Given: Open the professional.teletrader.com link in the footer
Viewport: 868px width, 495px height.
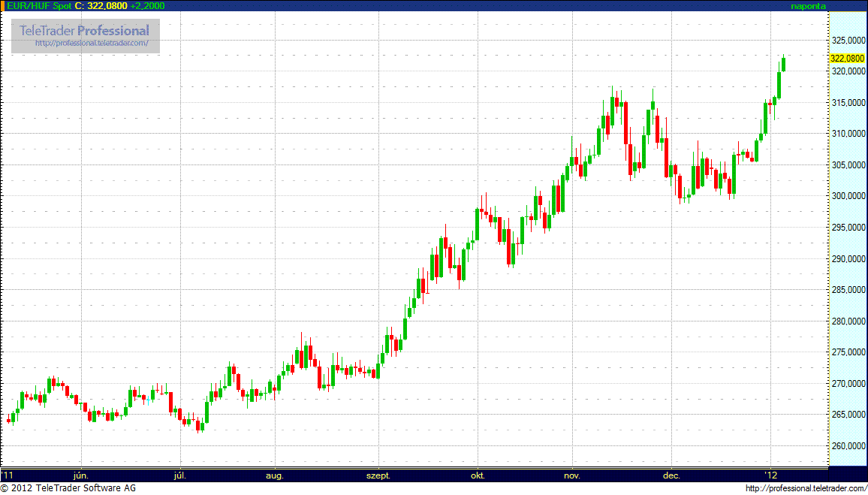Looking at the screenshot, I should click(x=806, y=488).
